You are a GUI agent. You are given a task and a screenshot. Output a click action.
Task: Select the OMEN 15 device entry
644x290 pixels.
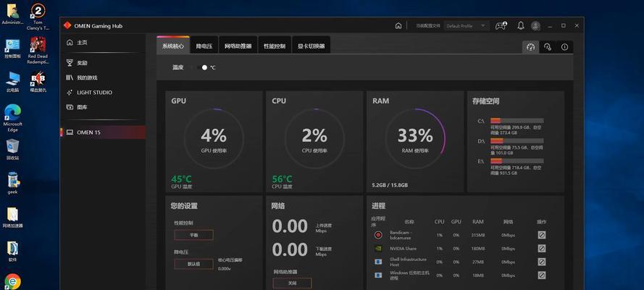pyautogui.click(x=103, y=132)
